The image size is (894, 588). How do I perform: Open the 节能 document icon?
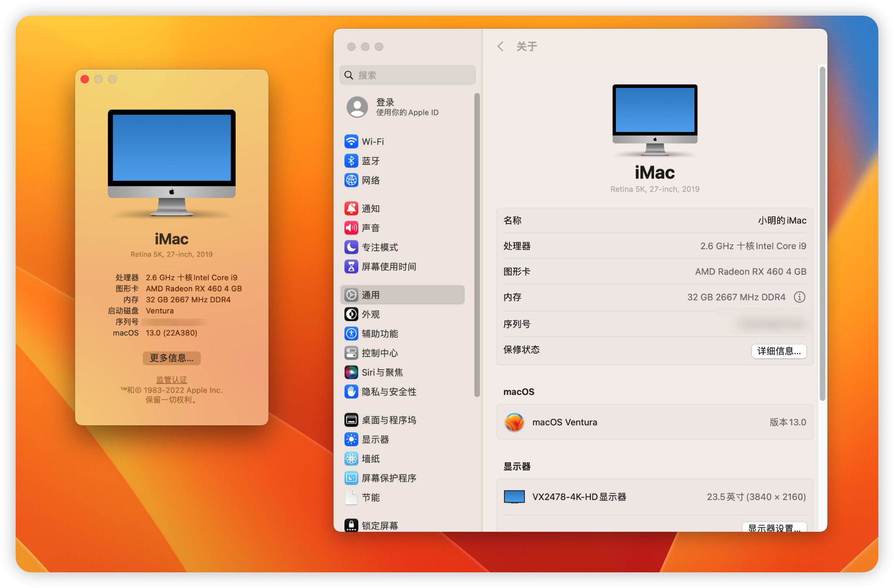pyautogui.click(x=351, y=497)
